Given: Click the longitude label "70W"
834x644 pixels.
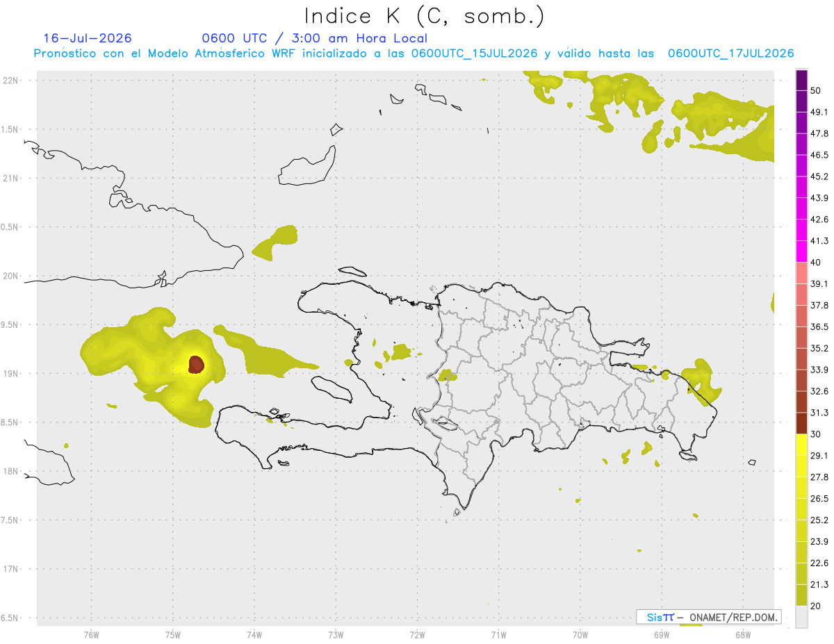Looking at the screenshot, I should (580, 634).
